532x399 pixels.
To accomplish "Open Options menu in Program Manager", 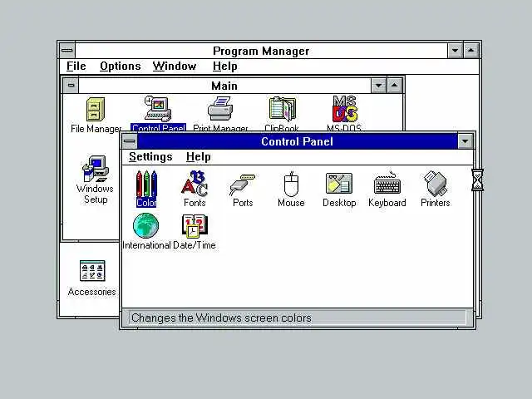I will 120,66.
